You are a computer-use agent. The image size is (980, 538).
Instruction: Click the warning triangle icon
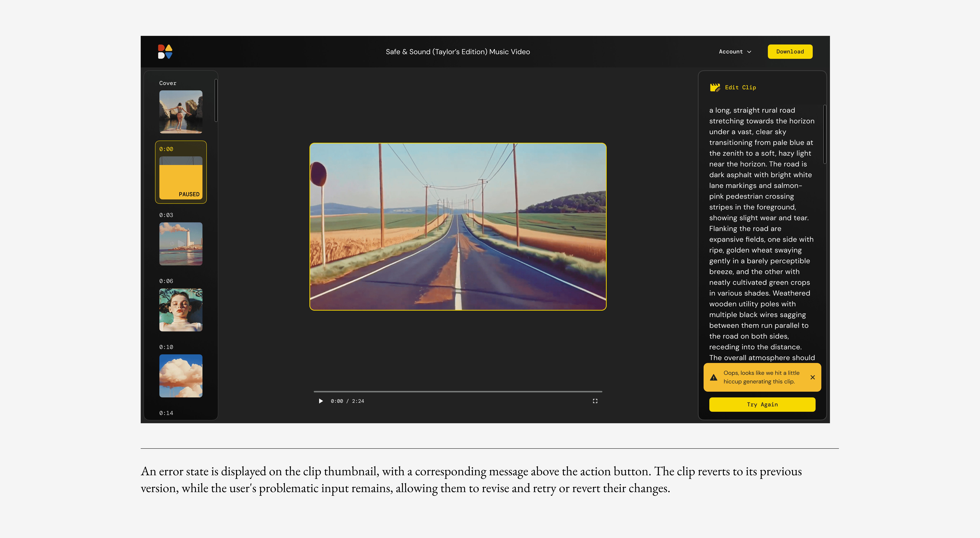714,377
